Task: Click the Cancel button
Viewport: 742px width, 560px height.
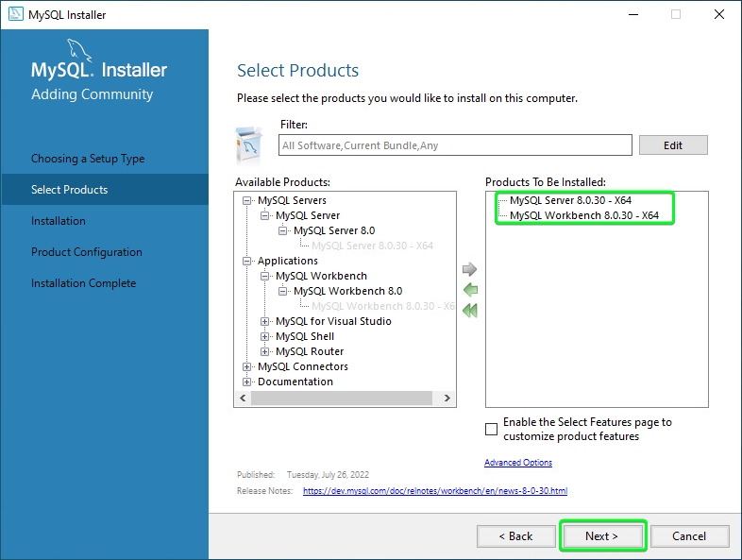Action: (x=689, y=536)
